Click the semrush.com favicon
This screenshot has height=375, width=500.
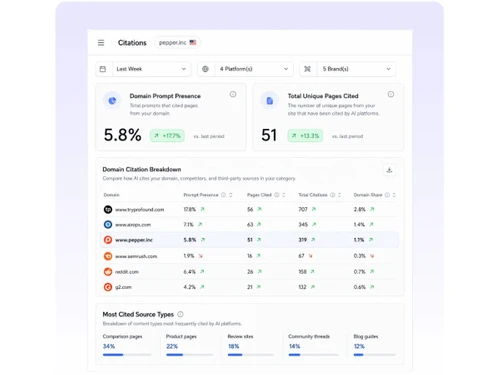108,256
